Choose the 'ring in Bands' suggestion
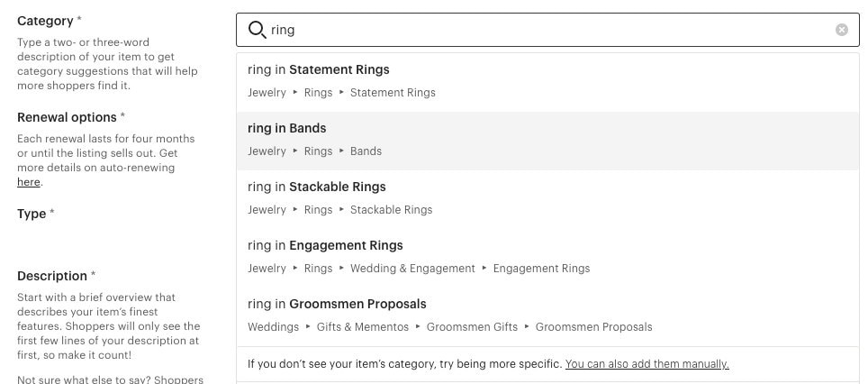This screenshot has height=384, width=868. click(548, 141)
